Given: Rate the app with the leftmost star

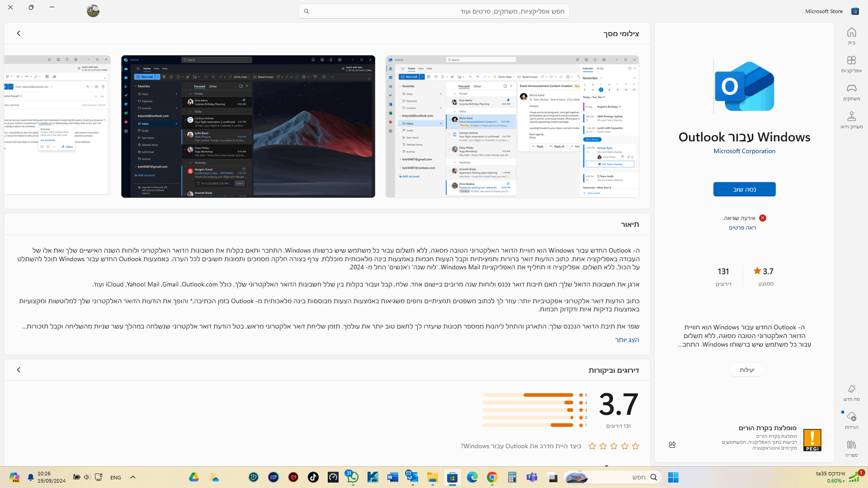Looking at the screenshot, I should [592, 446].
